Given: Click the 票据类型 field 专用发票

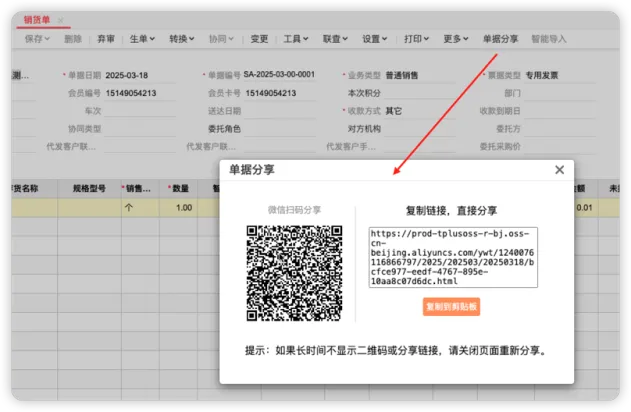Looking at the screenshot, I should [560, 75].
